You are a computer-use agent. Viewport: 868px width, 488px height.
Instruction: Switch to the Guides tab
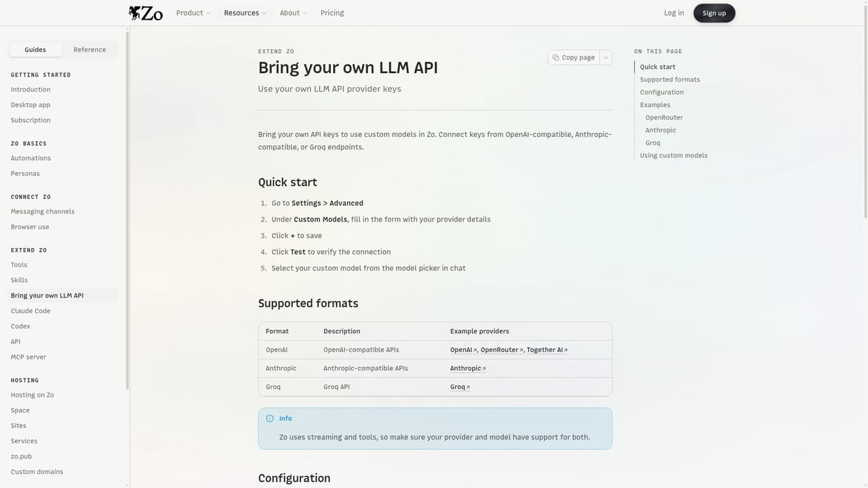35,49
